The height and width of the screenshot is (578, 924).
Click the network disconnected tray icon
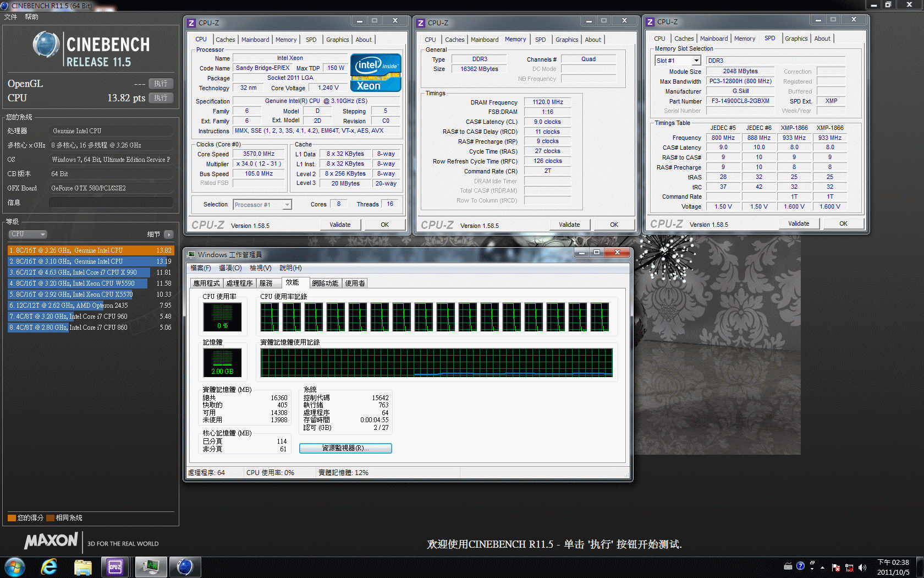point(849,568)
